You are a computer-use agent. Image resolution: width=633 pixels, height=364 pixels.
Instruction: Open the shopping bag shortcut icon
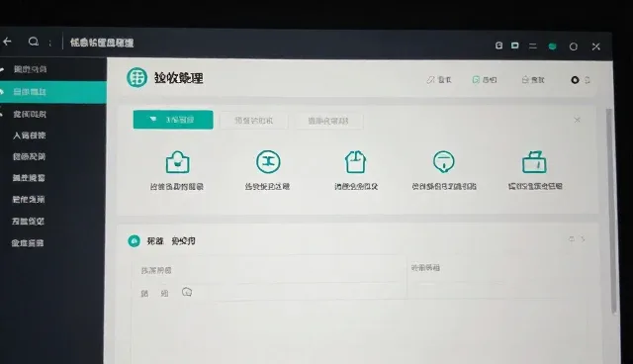[177, 162]
